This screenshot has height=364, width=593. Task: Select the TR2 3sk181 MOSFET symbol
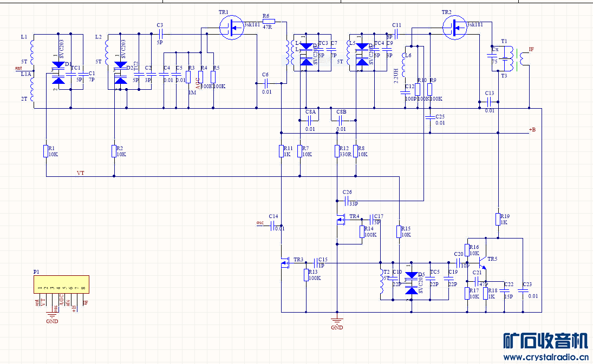pos(454,27)
